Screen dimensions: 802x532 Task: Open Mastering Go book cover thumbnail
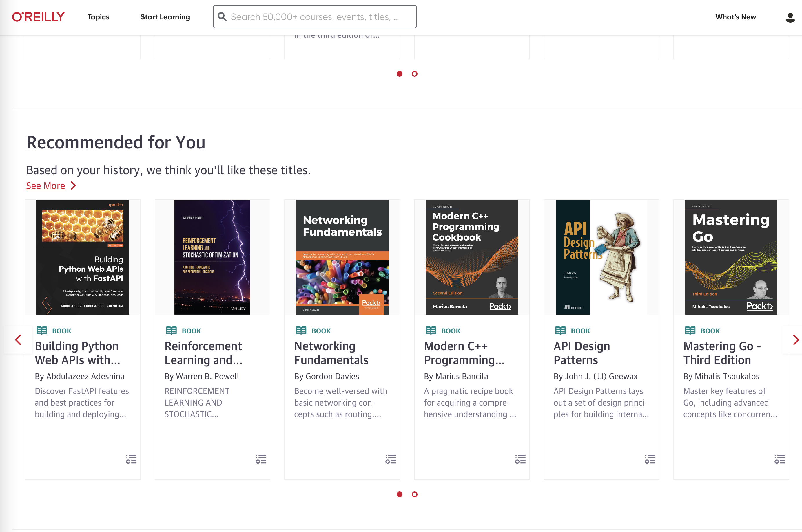point(731,257)
